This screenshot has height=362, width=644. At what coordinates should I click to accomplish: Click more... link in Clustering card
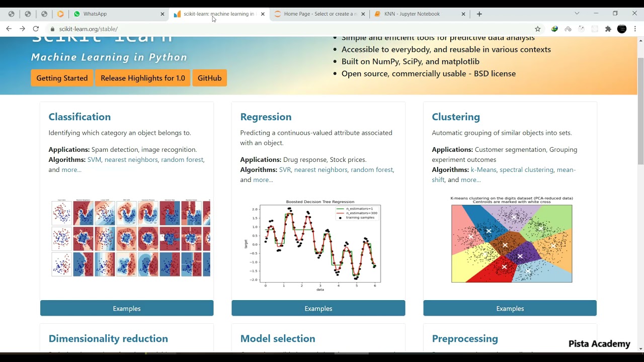tap(471, 179)
